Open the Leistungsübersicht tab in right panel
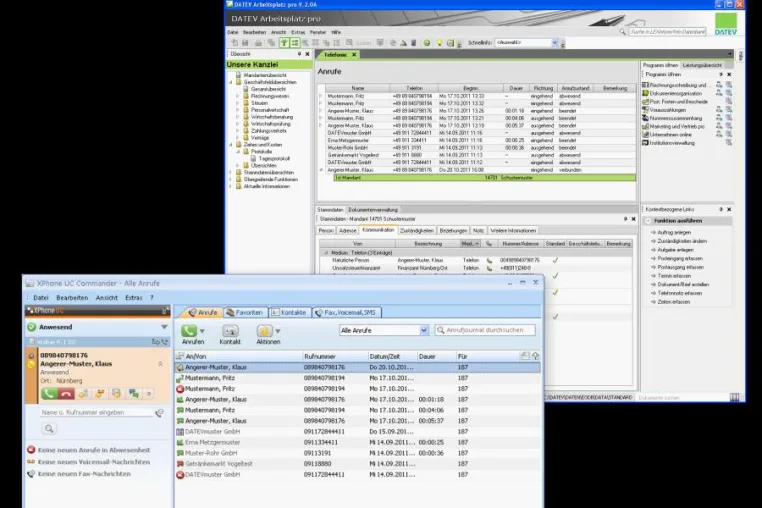The image size is (762, 508). (702, 65)
